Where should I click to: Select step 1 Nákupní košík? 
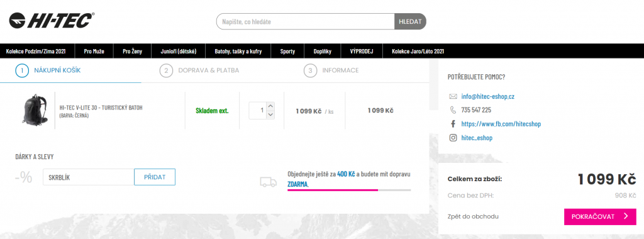[x=48, y=70]
